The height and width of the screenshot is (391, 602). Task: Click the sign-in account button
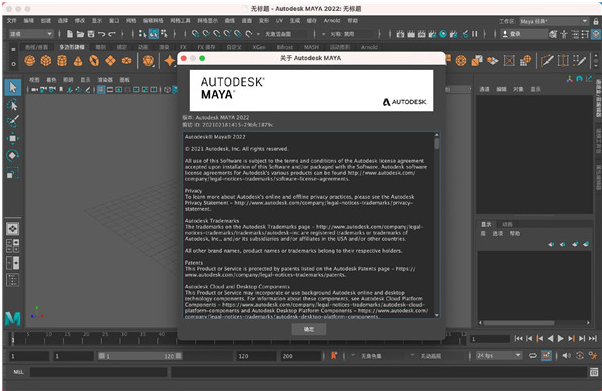pos(523,34)
